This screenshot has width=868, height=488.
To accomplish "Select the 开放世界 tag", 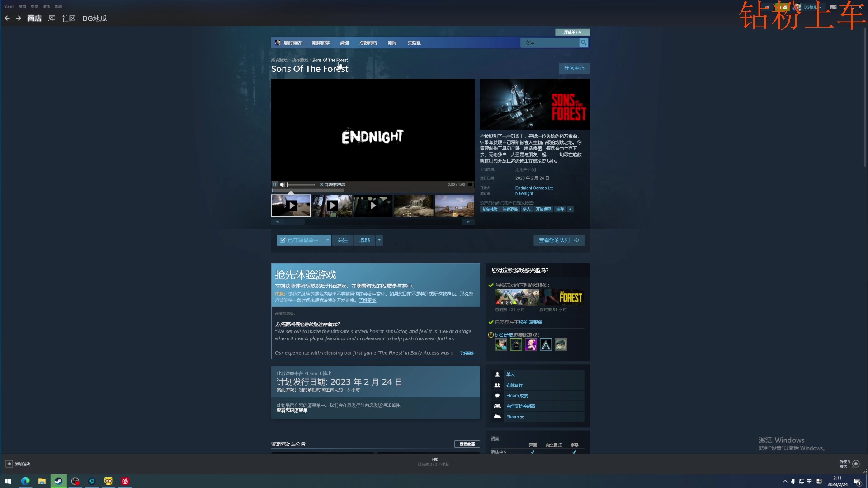I will pos(543,210).
